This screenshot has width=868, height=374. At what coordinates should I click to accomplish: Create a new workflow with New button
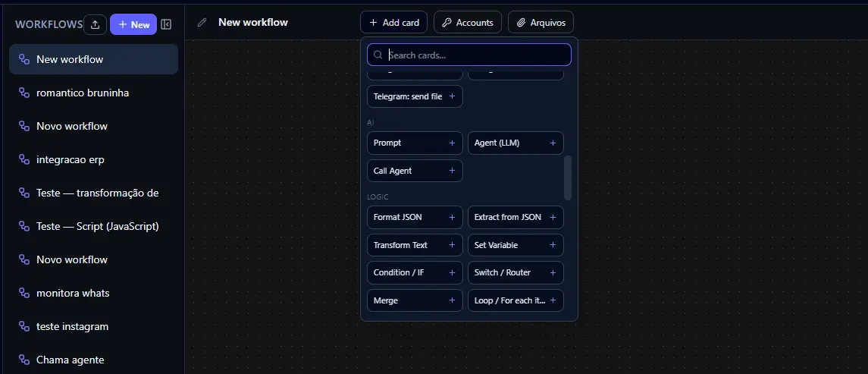click(133, 24)
